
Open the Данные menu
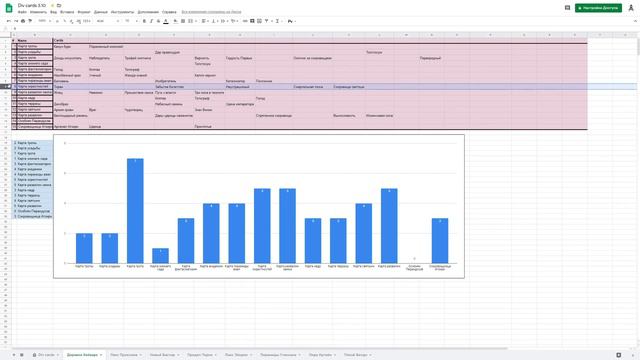tap(101, 12)
